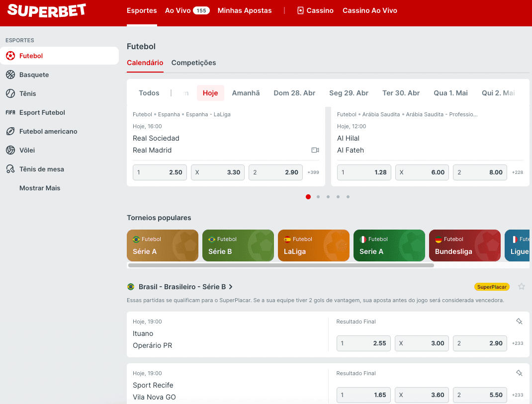Bet on Operário PR win at 2.90

coord(480,343)
